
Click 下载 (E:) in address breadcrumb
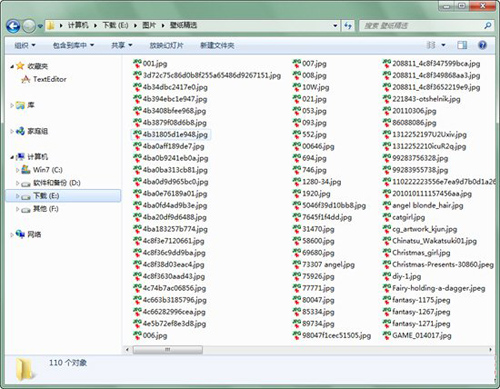115,25
